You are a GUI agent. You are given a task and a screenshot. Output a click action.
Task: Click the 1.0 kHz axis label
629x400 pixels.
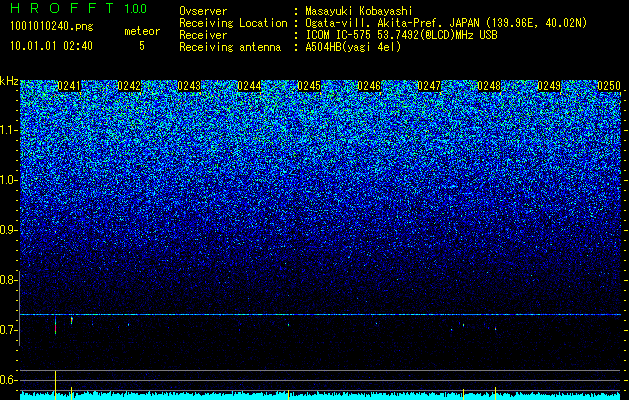[x=9, y=181]
